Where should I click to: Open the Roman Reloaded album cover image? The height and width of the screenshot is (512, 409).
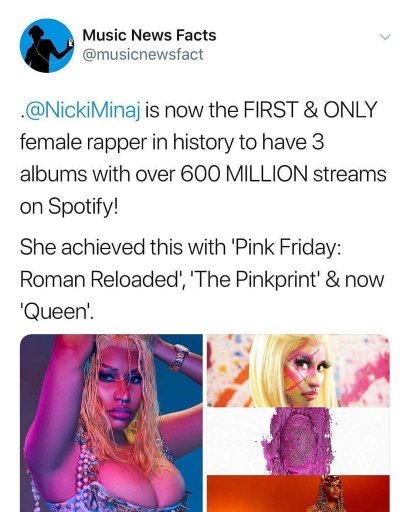298,370
